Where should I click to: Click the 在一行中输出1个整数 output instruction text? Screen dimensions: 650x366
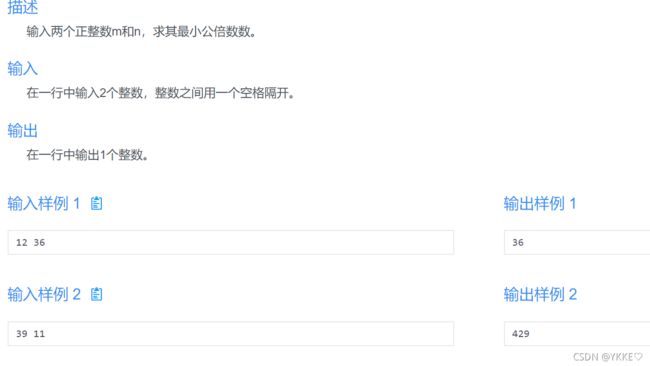[x=87, y=155]
